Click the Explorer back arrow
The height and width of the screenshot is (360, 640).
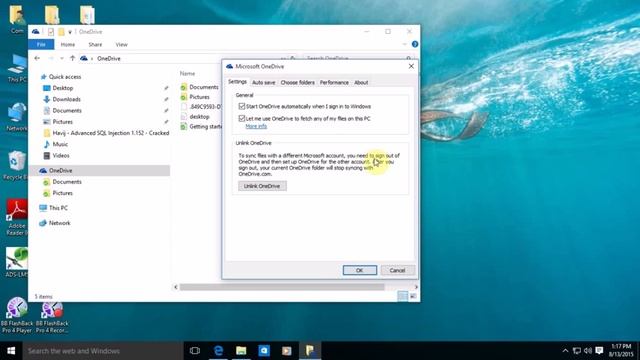pos(37,58)
